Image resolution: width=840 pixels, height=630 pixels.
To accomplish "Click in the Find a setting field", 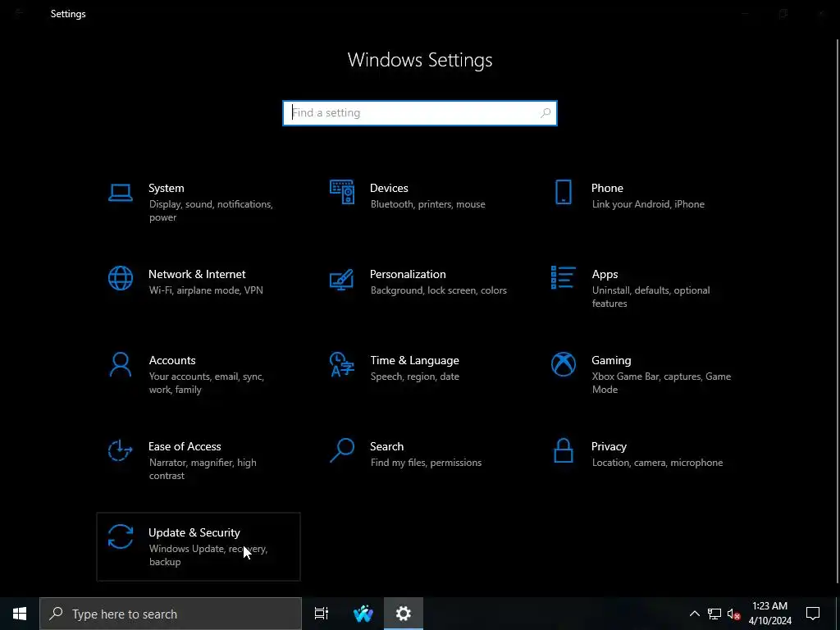I will 420,113.
